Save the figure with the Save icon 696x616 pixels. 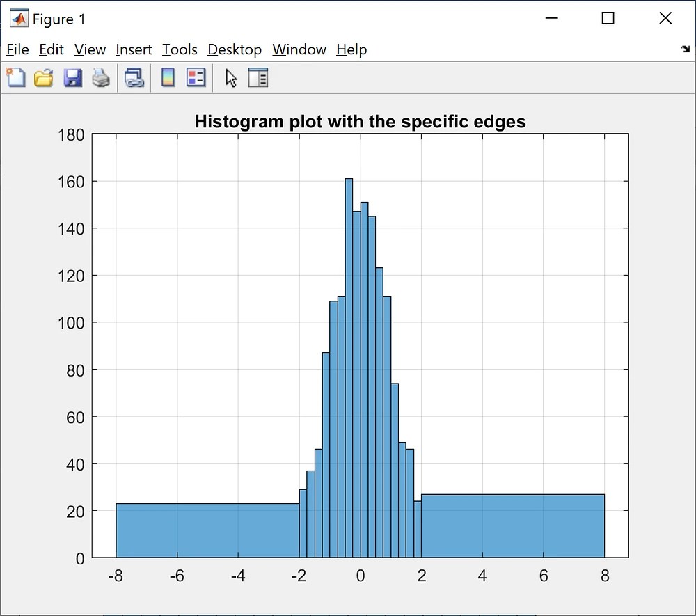pos(72,77)
